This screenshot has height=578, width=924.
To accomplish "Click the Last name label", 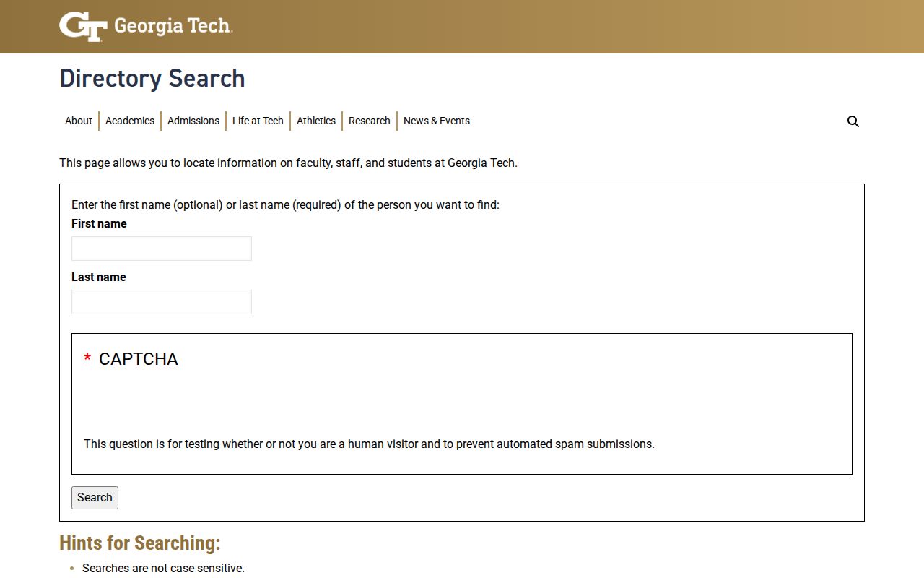I will pos(99,277).
